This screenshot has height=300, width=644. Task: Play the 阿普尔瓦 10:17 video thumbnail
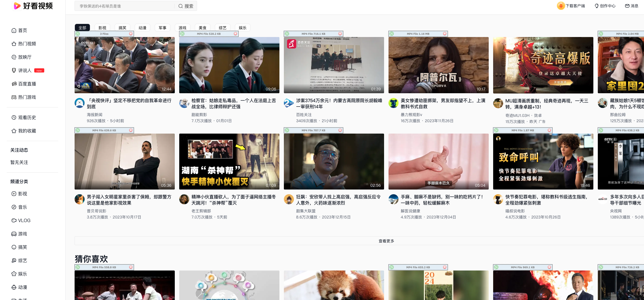point(439,65)
